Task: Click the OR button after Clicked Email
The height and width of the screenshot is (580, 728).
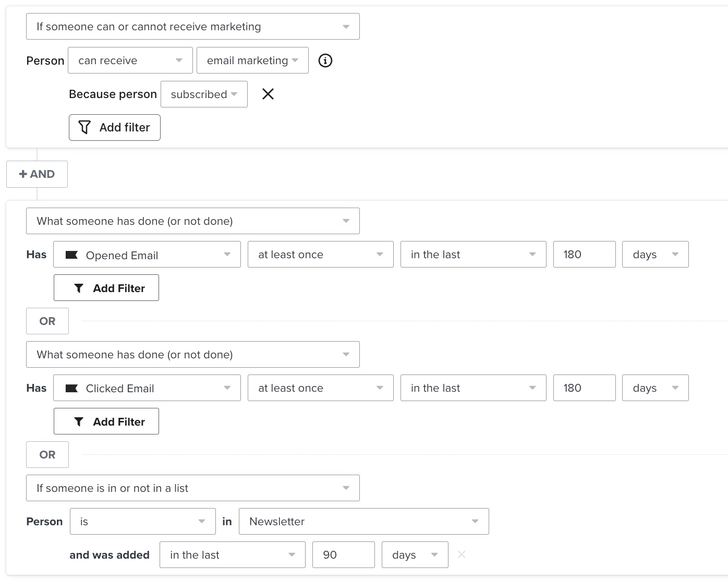Action: pyautogui.click(x=47, y=455)
